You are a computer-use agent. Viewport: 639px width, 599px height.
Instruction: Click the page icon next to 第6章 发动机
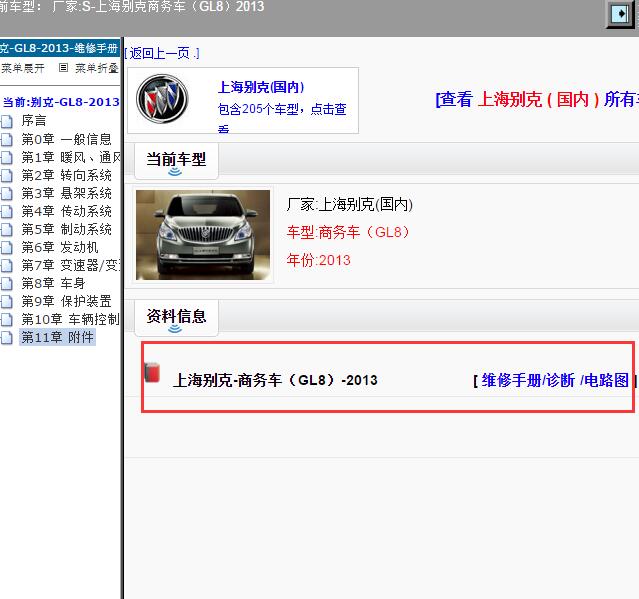pyautogui.click(x=7, y=247)
